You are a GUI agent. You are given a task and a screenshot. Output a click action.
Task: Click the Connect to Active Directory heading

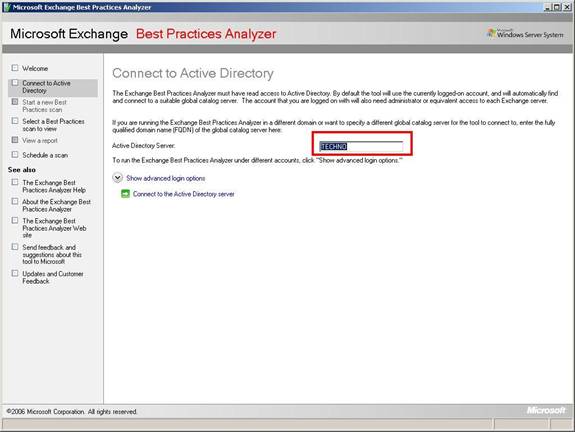tap(193, 73)
